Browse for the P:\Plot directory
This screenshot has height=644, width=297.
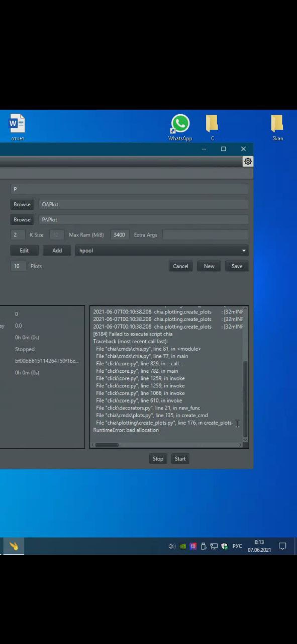click(22, 219)
